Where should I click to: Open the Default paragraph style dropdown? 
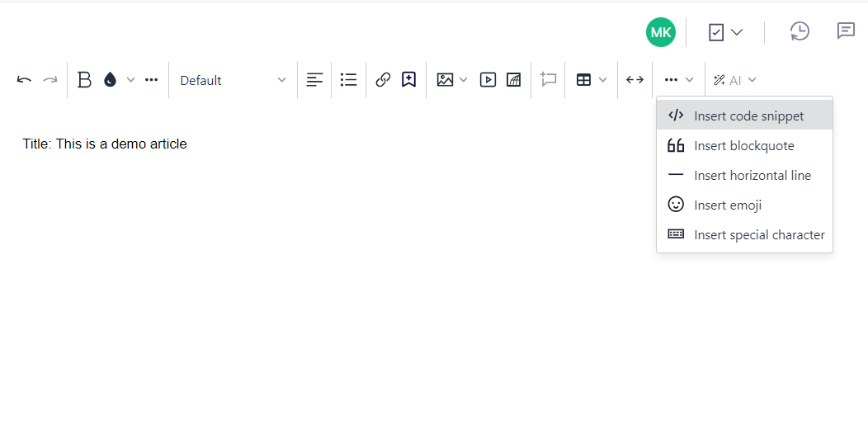(233, 80)
